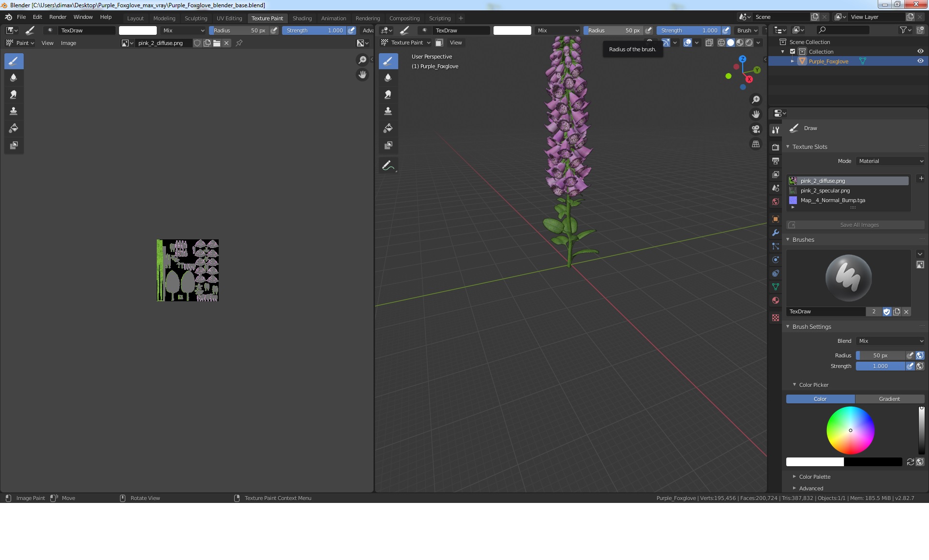This screenshot has height=560, width=929.
Task: Toggle radius pressure sensitivity in Brush Settings
Action: click(910, 355)
